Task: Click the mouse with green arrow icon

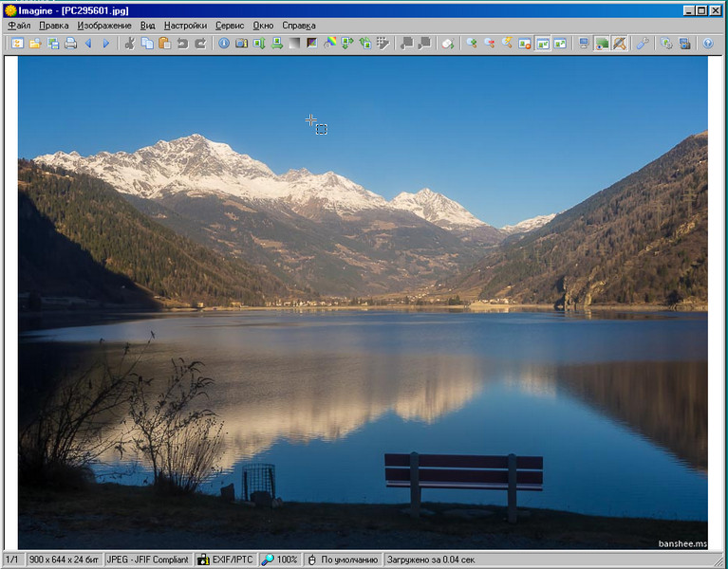Action: [x=448, y=43]
